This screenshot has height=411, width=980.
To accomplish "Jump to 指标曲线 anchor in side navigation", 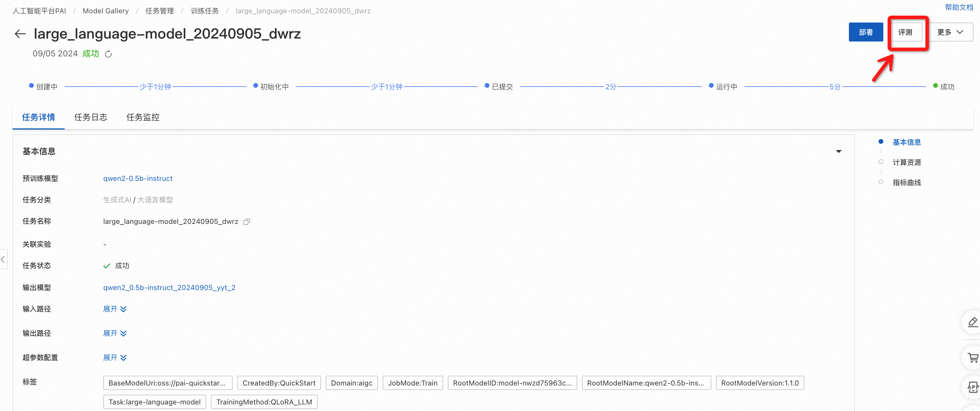I will 906,182.
